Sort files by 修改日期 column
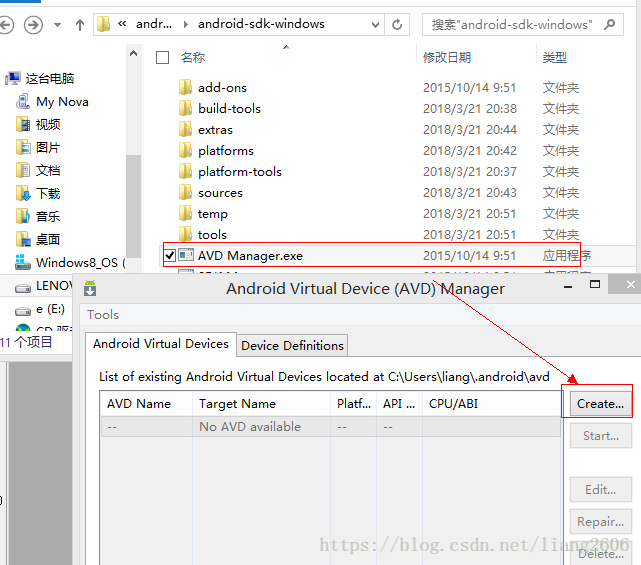641x565 pixels. point(447,58)
